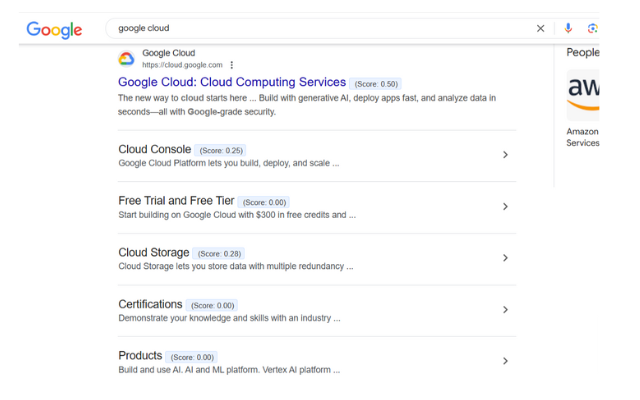Click the Free Trial '(Score: 0.00)' badge

coord(264,202)
